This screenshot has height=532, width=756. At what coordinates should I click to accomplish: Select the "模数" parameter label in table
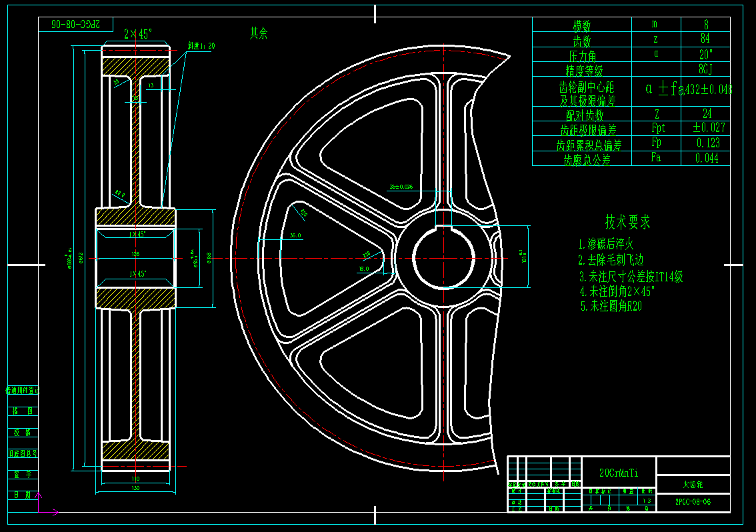click(x=581, y=25)
